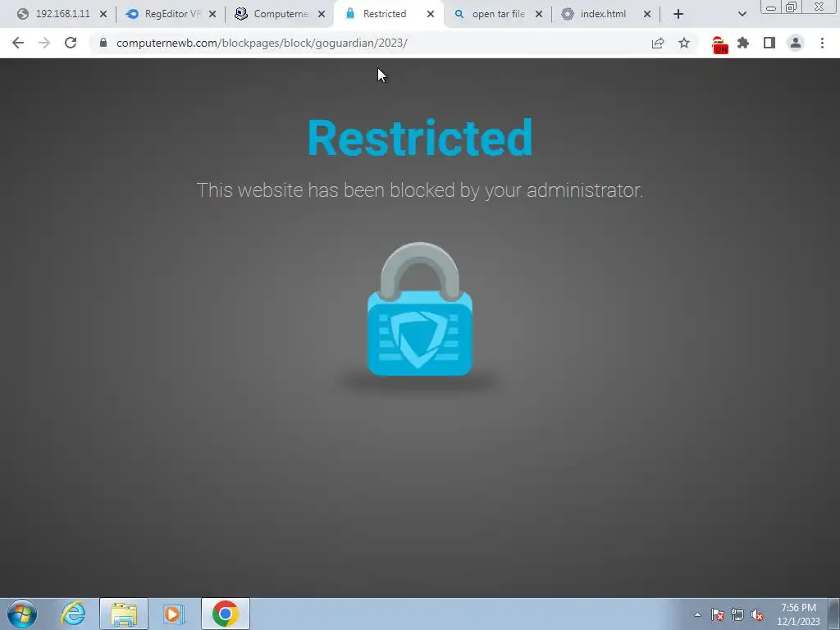Open the Windows Start menu
The height and width of the screenshot is (630, 840).
point(22,614)
